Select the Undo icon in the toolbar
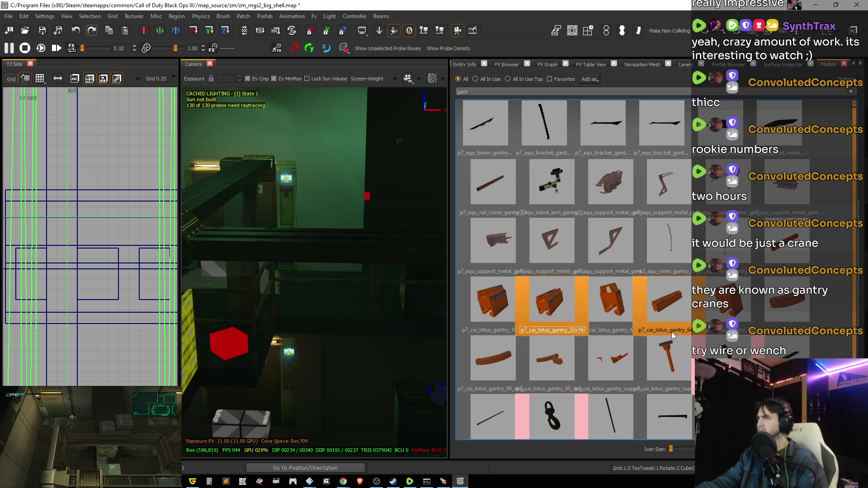 (76, 30)
